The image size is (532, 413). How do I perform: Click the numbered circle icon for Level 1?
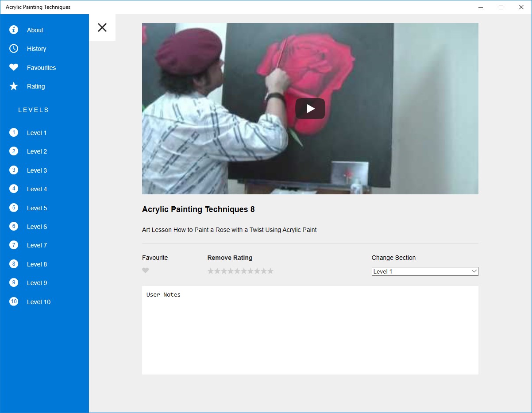(14, 132)
